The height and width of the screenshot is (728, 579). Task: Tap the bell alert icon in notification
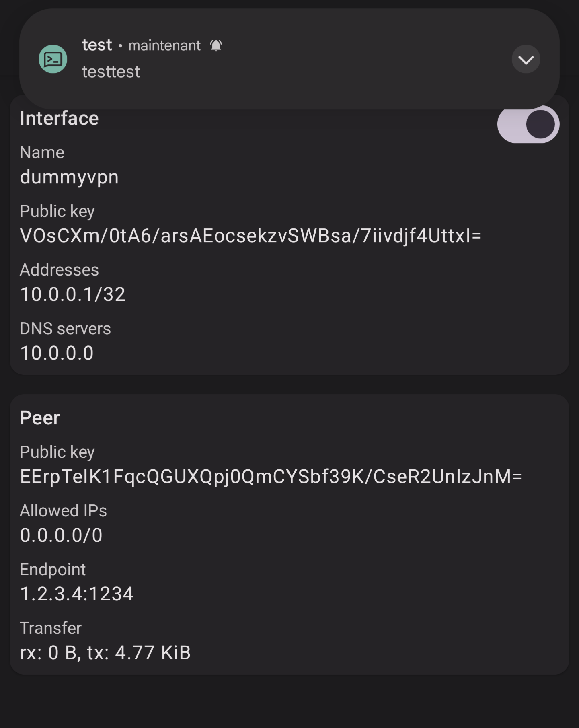[x=216, y=45]
